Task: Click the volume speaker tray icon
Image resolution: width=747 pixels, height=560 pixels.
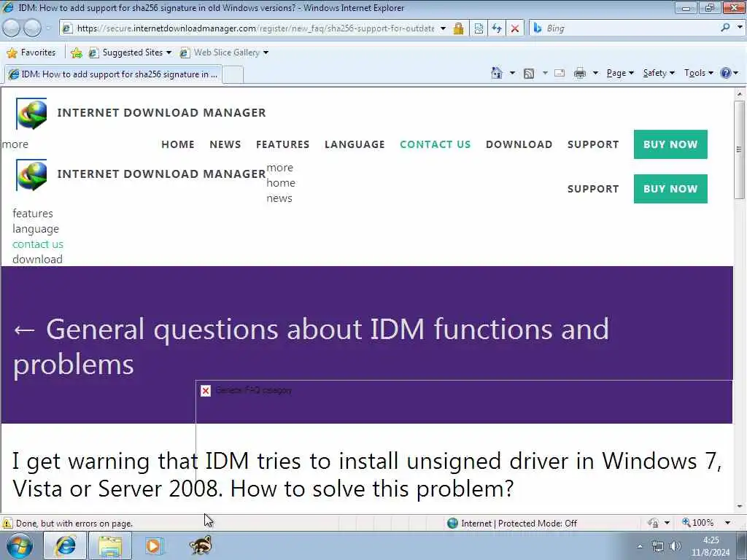Action: click(x=675, y=546)
